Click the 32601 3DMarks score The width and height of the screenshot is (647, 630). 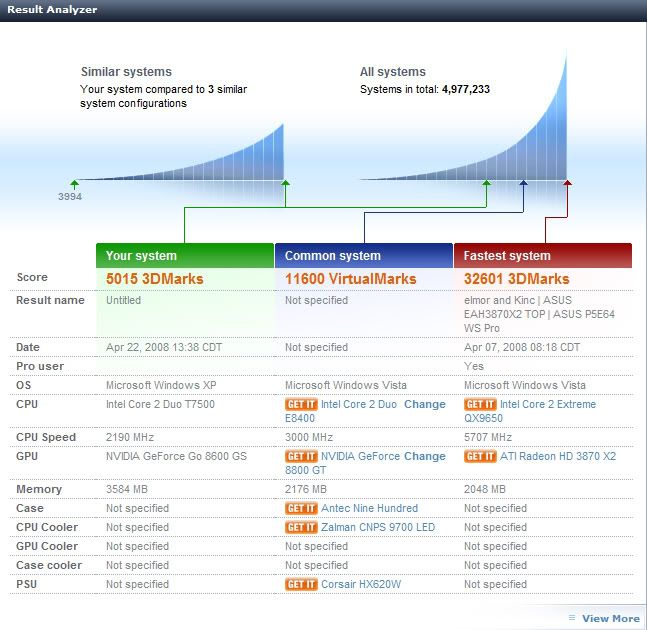(516, 279)
